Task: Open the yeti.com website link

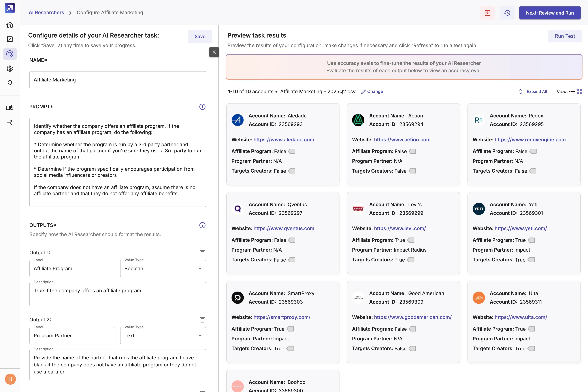Action: 520,228
